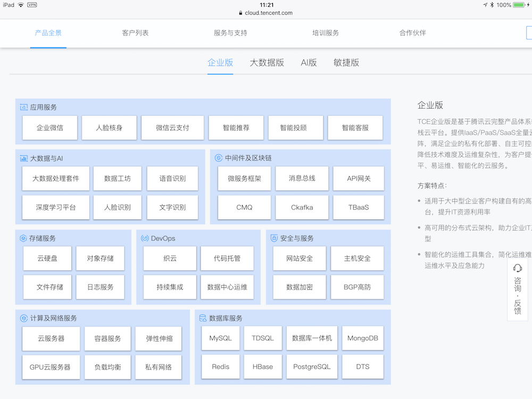The height and width of the screenshot is (399, 532).
Task: Click the DevOps section icon
Action: [x=145, y=238]
